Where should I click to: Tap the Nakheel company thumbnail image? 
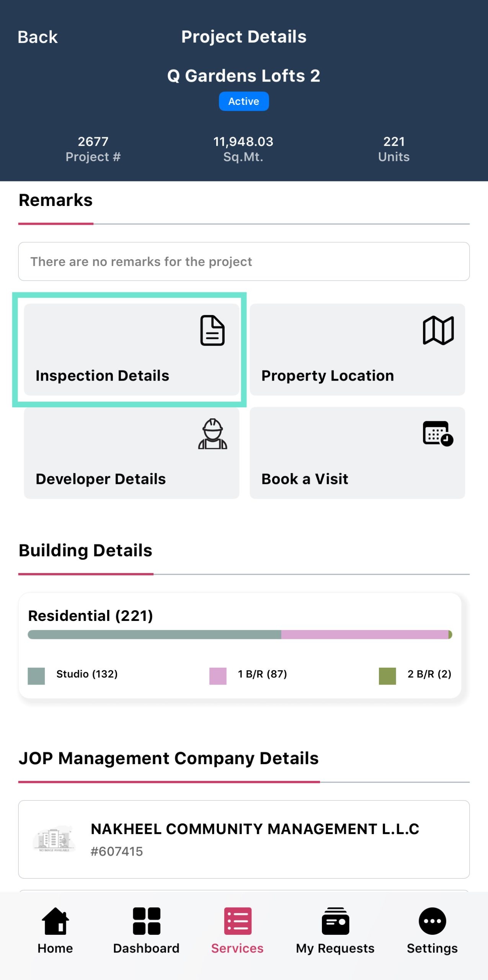click(54, 840)
